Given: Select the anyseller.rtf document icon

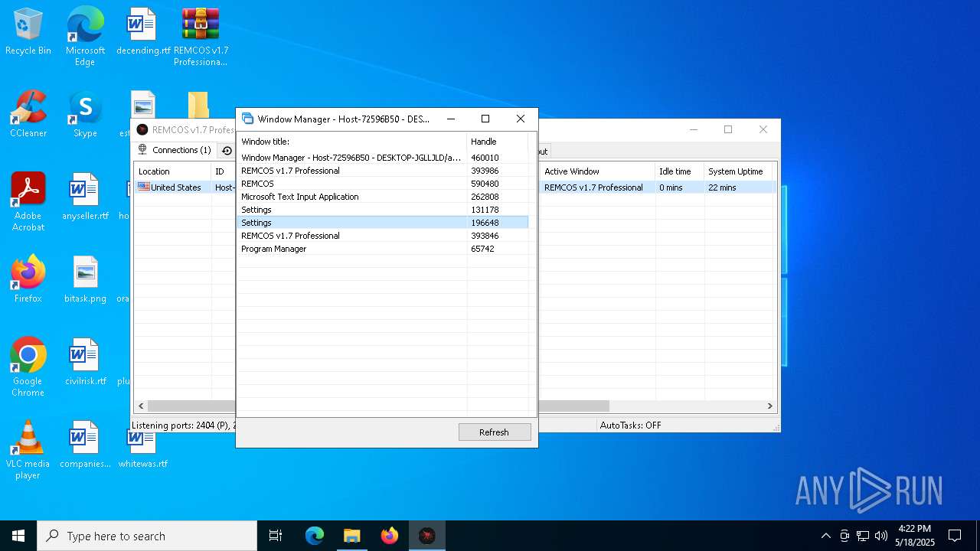Looking at the screenshot, I should click(x=85, y=197).
